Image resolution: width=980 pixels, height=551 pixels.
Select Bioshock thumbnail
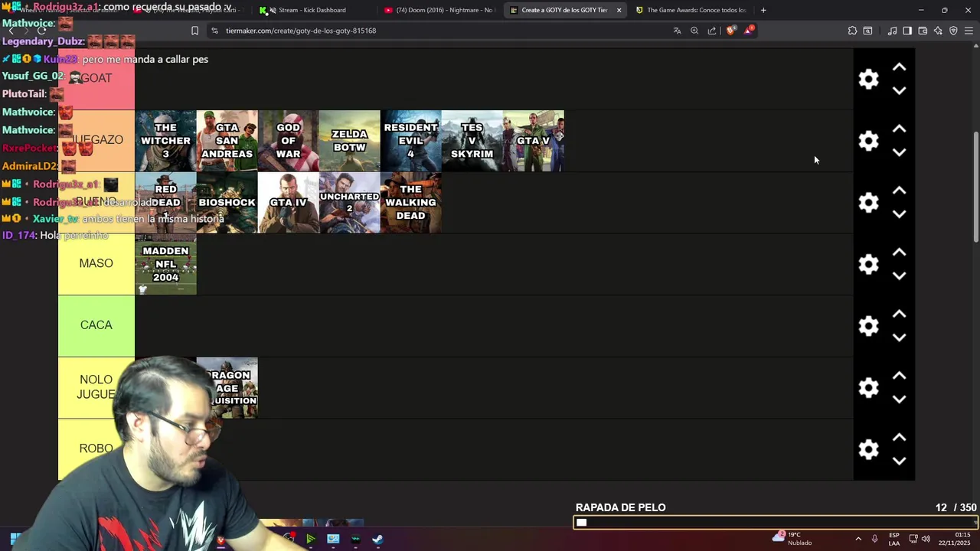tap(227, 203)
